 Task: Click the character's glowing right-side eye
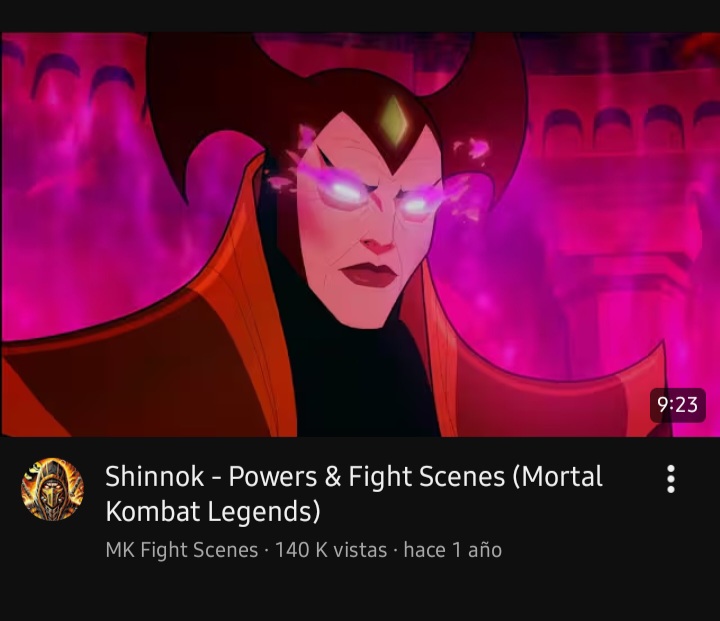pyautogui.click(x=418, y=204)
